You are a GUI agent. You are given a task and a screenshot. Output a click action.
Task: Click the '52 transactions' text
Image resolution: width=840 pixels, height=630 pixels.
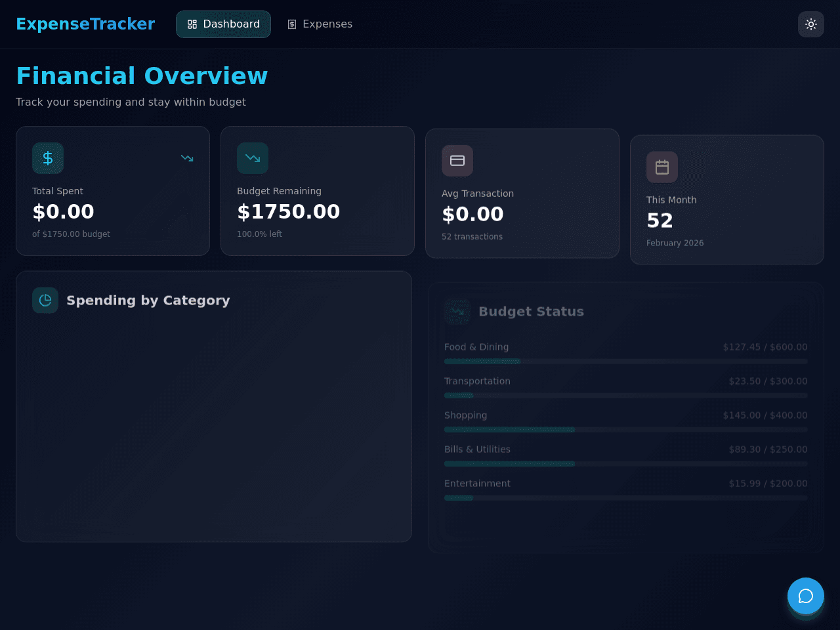click(472, 237)
